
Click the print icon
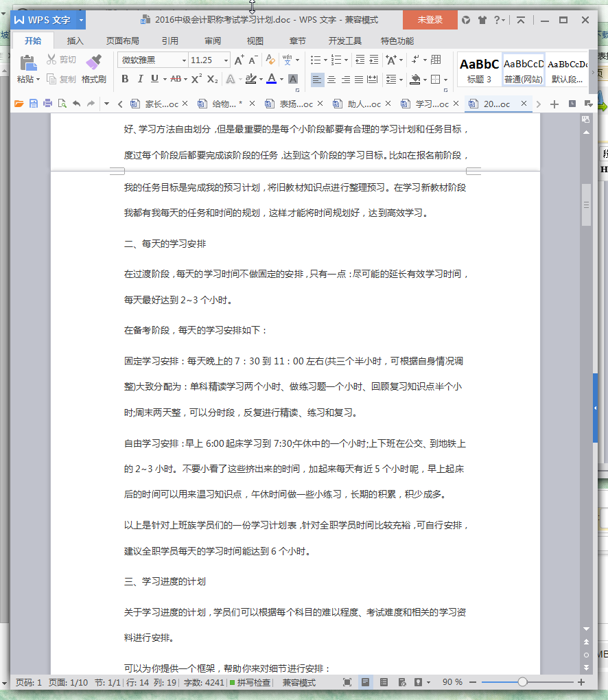pos(48,104)
